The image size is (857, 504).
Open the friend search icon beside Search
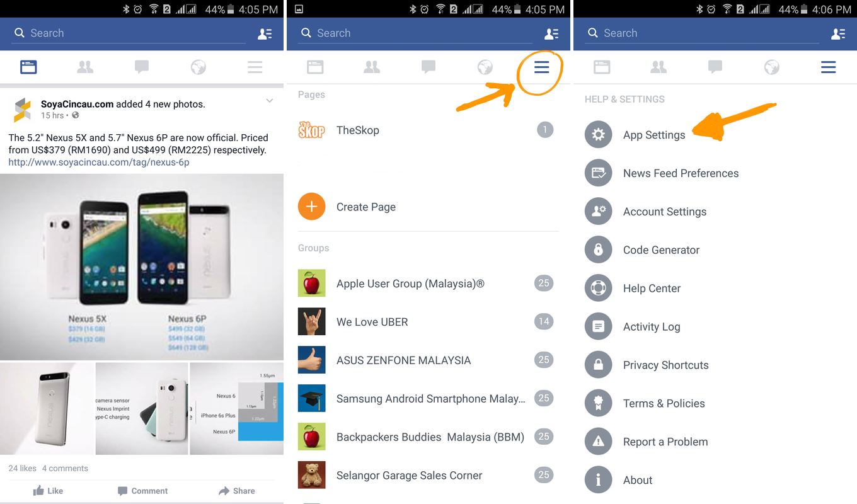(x=265, y=33)
